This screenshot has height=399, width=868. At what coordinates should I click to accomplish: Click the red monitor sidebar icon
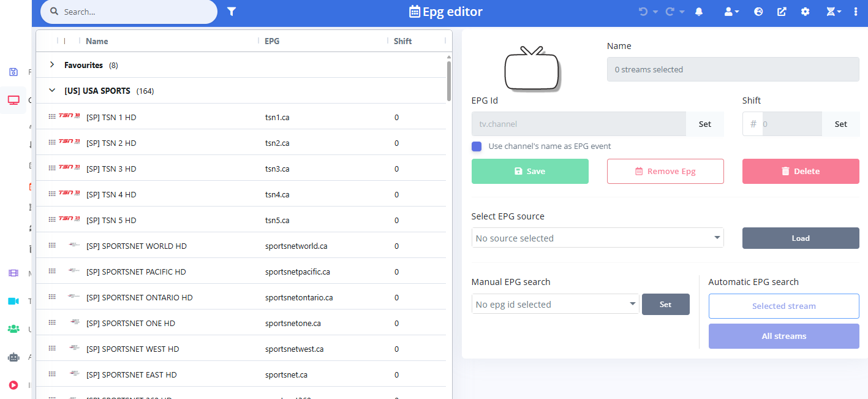pyautogui.click(x=13, y=100)
